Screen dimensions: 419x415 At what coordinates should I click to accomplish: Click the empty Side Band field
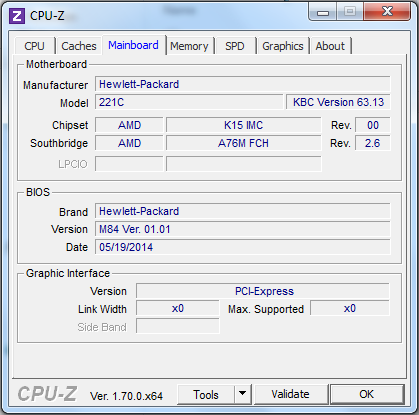[x=178, y=326]
